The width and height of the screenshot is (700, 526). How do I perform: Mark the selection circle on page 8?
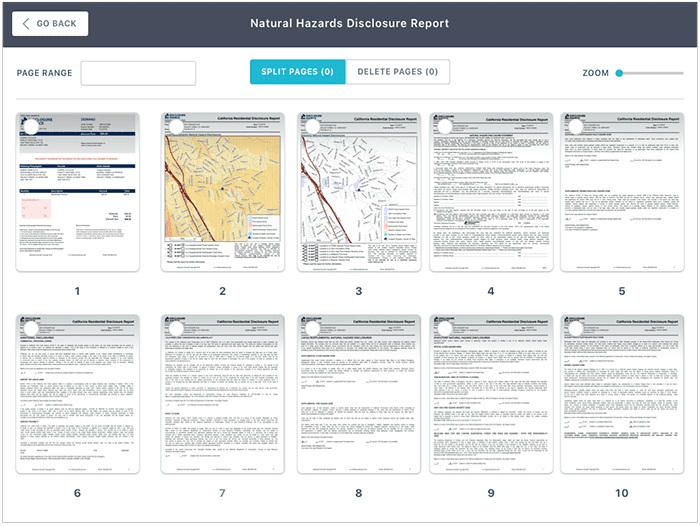pos(312,328)
